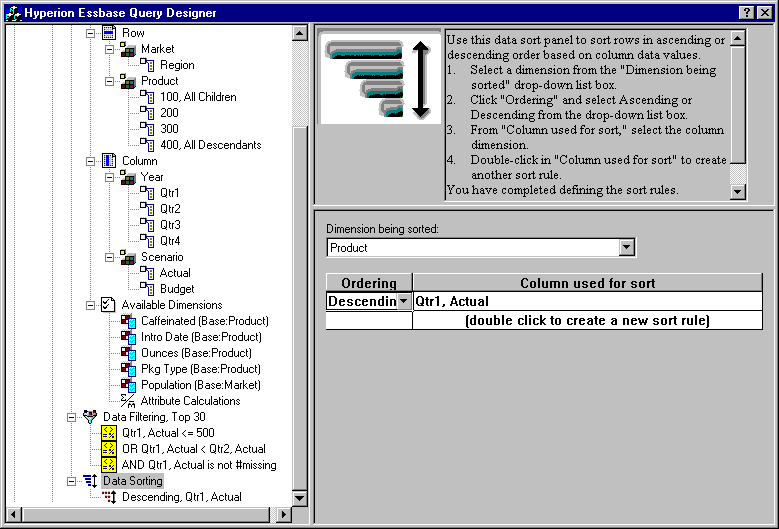Open the Descending ordering dropdown arrow
Viewport: 779px width, 529px height.
[403, 301]
